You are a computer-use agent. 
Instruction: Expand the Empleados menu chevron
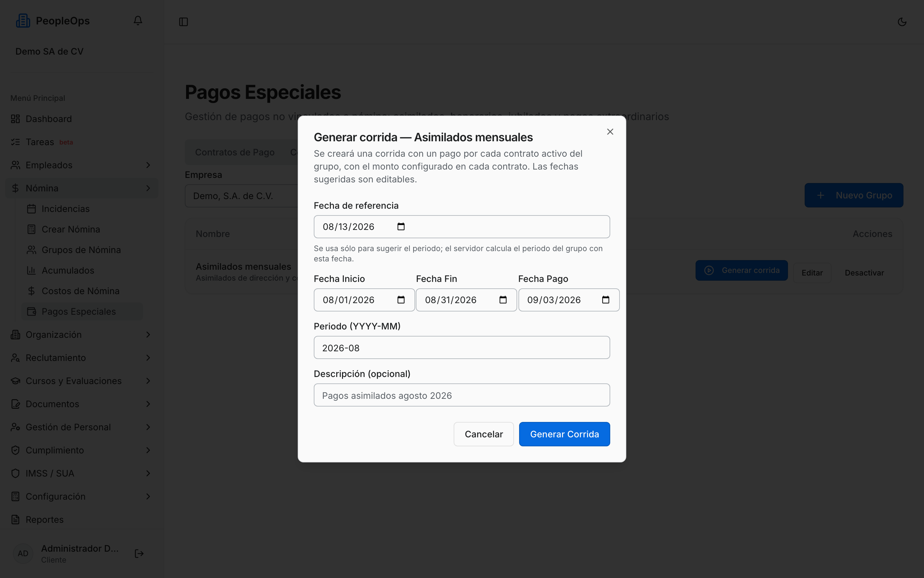tap(148, 165)
